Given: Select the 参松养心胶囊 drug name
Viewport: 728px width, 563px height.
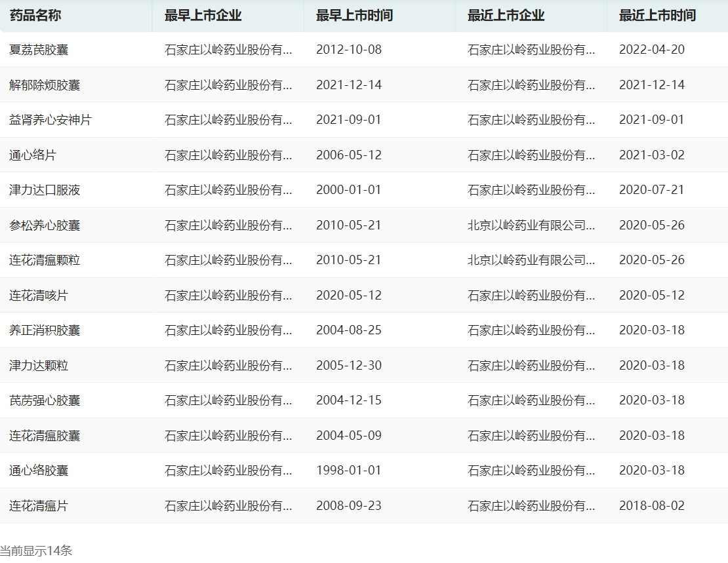Looking at the screenshot, I should (x=45, y=225).
